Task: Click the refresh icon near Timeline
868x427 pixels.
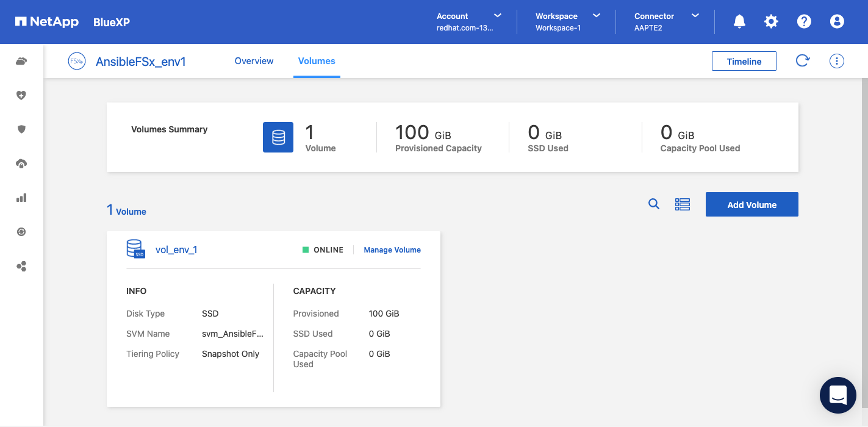Action: 802,61
